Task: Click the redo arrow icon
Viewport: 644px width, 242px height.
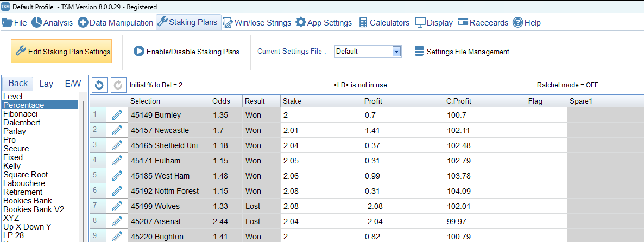Action: [x=118, y=85]
